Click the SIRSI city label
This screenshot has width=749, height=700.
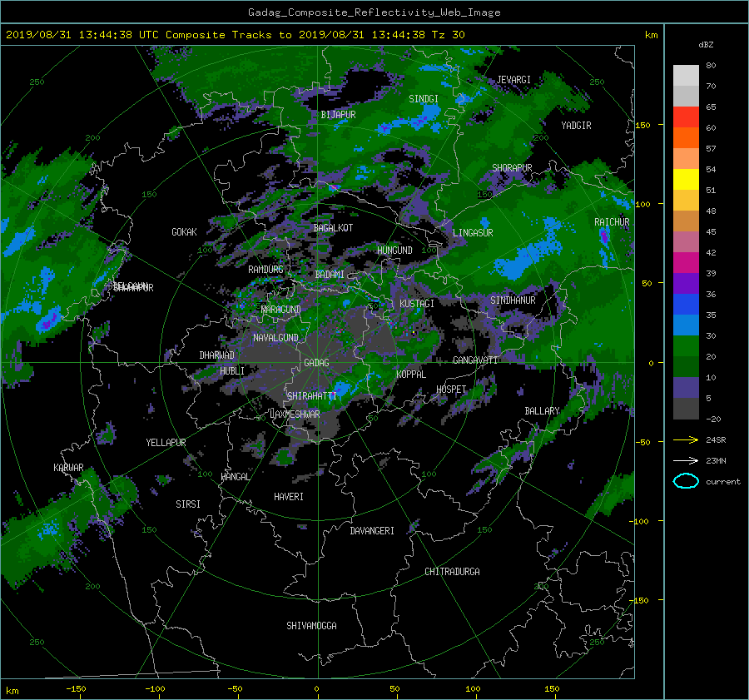coord(188,504)
